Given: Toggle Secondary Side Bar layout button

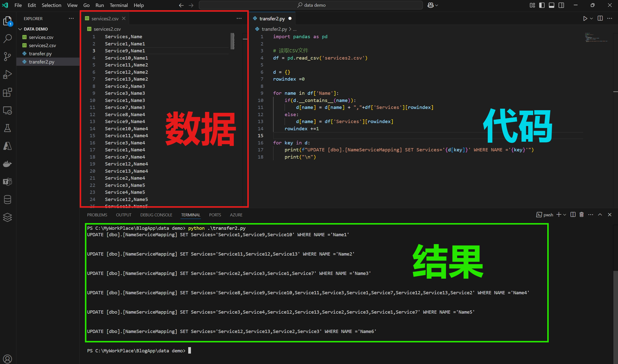Looking at the screenshot, I should tap(561, 5).
